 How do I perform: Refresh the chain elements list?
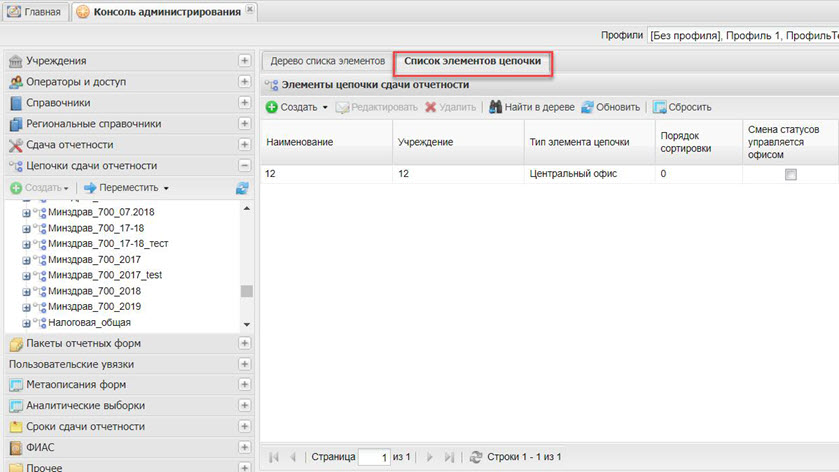pyautogui.click(x=610, y=107)
